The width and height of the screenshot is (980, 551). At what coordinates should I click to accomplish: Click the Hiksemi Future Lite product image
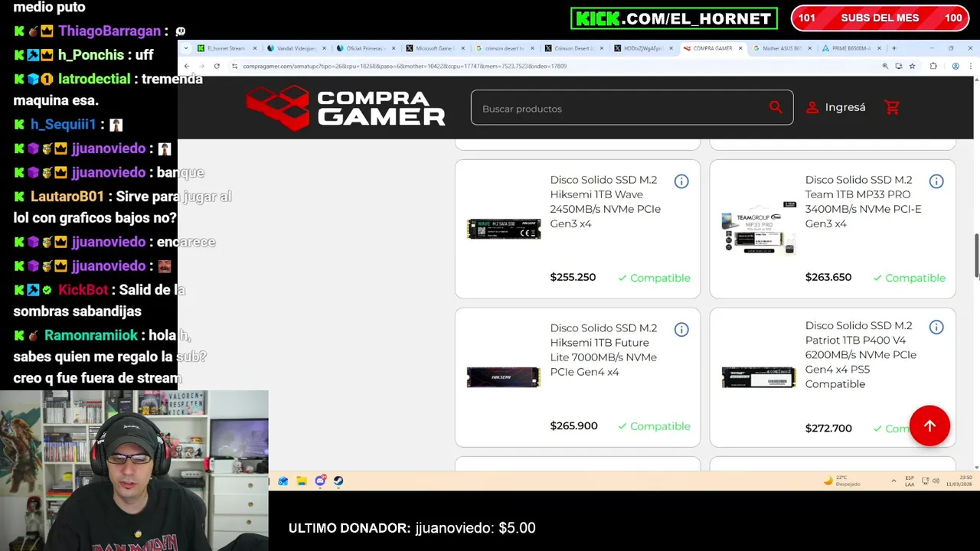[x=504, y=377]
